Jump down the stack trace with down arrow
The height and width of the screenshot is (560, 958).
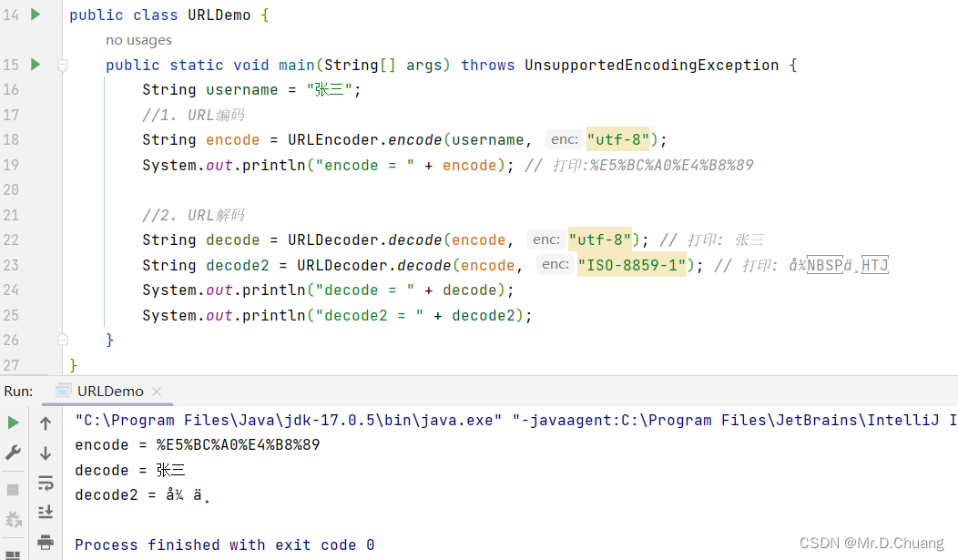click(x=46, y=453)
